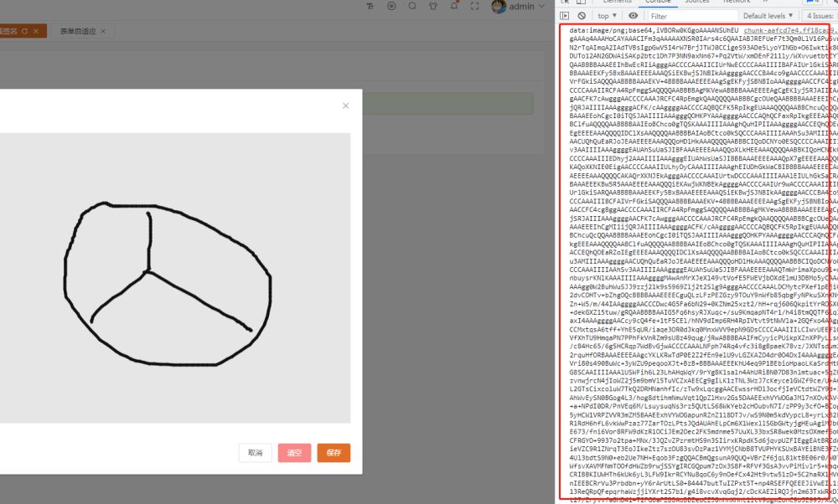Click the 取消 cancel button
The height and width of the screenshot is (504, 838).
(x=255, y=453)
